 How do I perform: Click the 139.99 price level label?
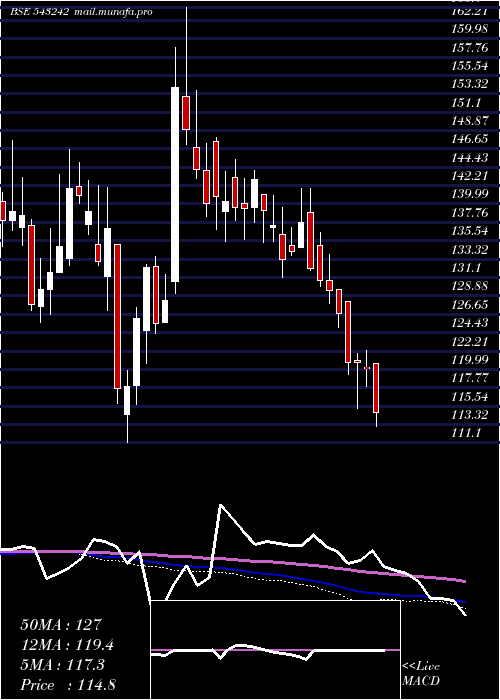469,194
